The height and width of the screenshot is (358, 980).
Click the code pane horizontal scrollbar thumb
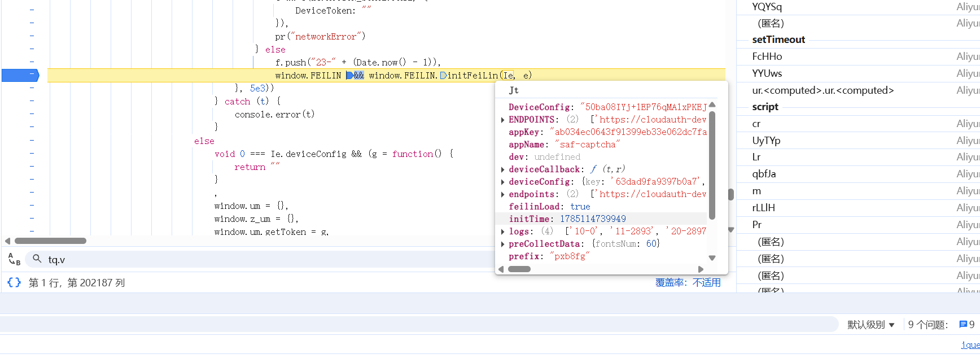click(x=50, y=241)
